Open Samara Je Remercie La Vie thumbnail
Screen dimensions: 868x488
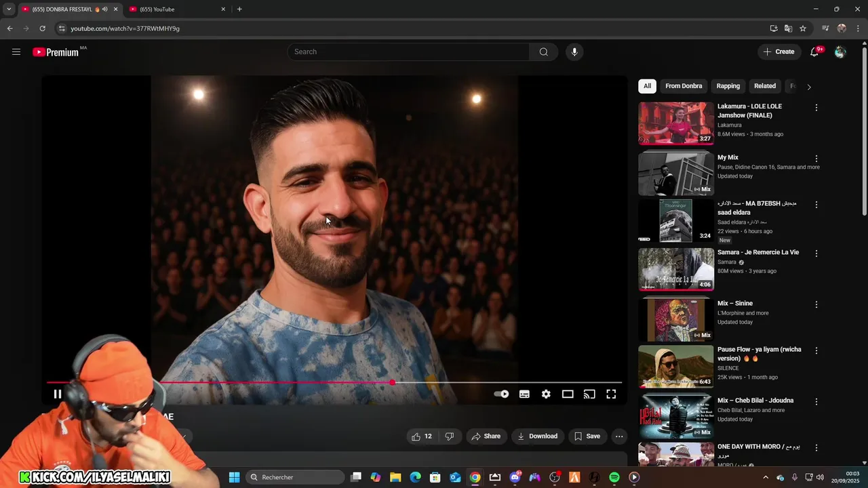[x=676, y=269]
